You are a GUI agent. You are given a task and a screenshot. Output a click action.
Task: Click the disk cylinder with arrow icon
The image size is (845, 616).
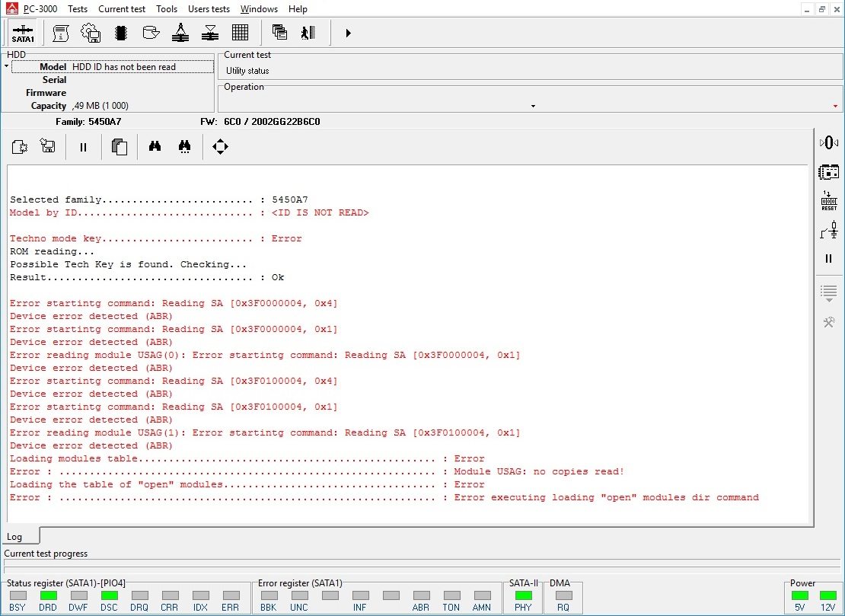click(151, 33)
